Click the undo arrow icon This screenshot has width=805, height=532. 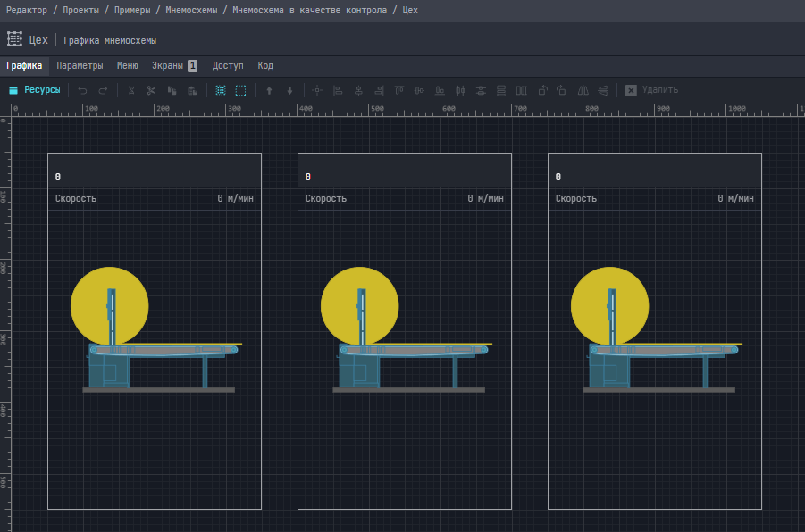82,90
